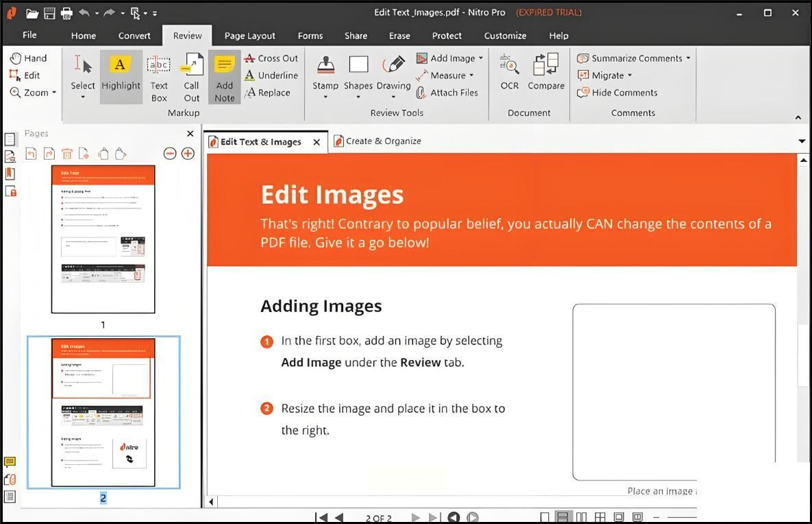Viewport: 812px width, 524px height.
Task: Select page 1 thumbnail
Action: tap(103, 239)
